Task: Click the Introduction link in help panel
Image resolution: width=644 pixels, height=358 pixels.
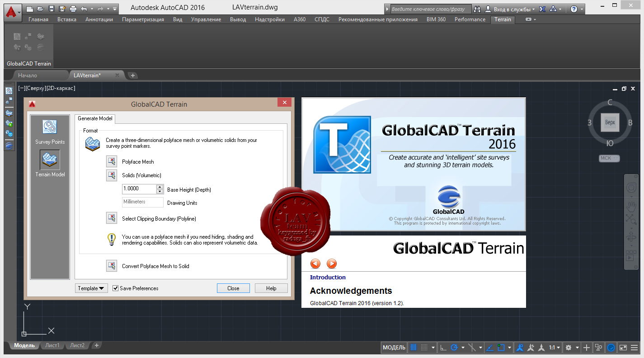Action: [x=328, y=278]
